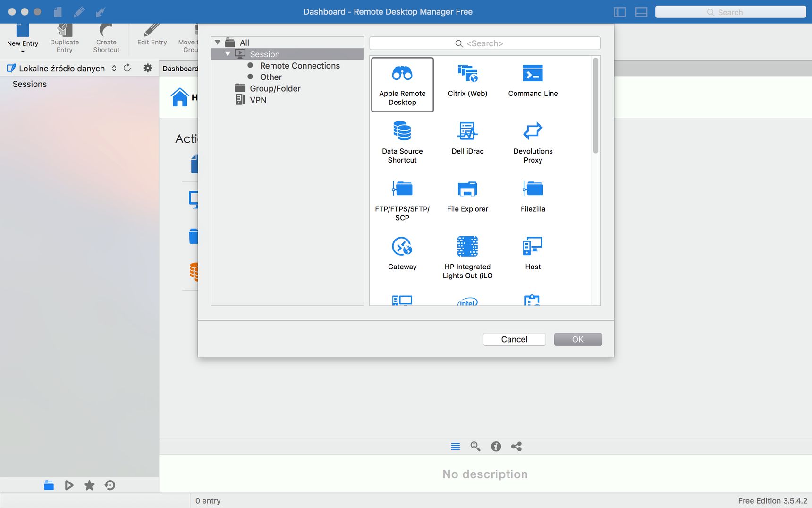
Task: Select Remote Connections in the tree
Action: 300,66
